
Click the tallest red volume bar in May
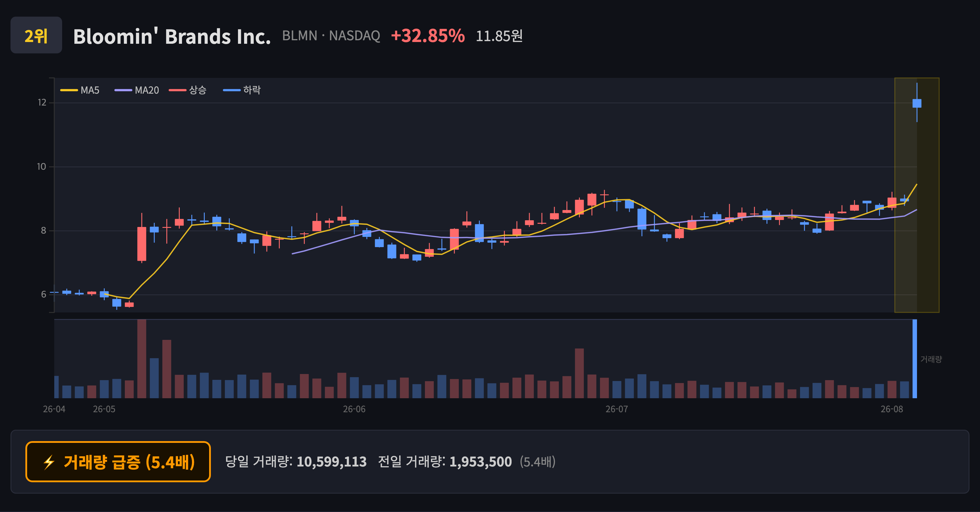point(141,359)
